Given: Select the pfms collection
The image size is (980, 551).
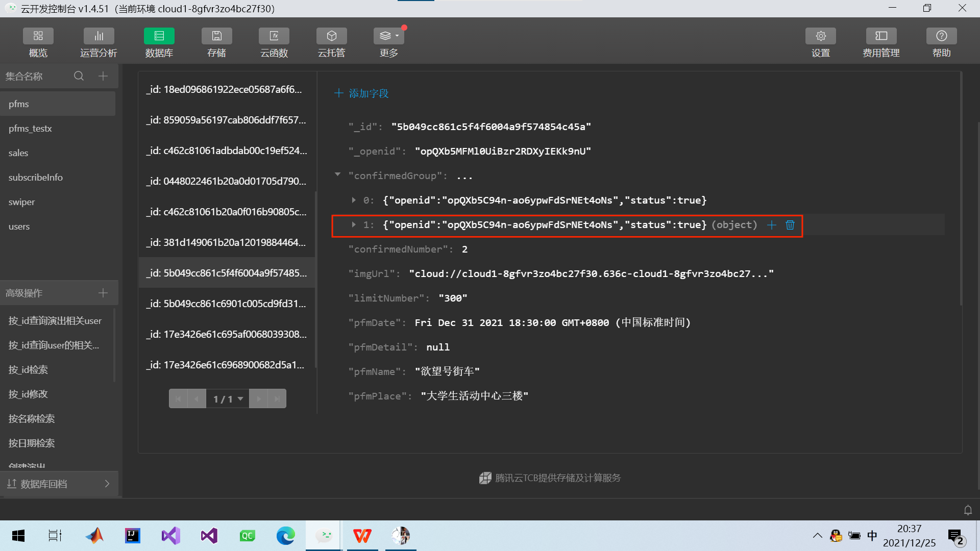Looking at the screenshot, I should point(58,104).
